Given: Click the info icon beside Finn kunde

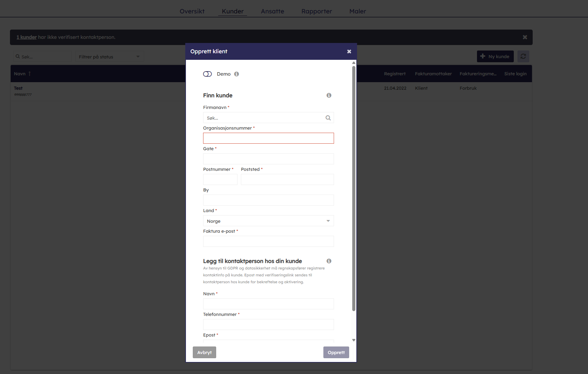Looking at the screenshot, I should click(x=329, y=95).
